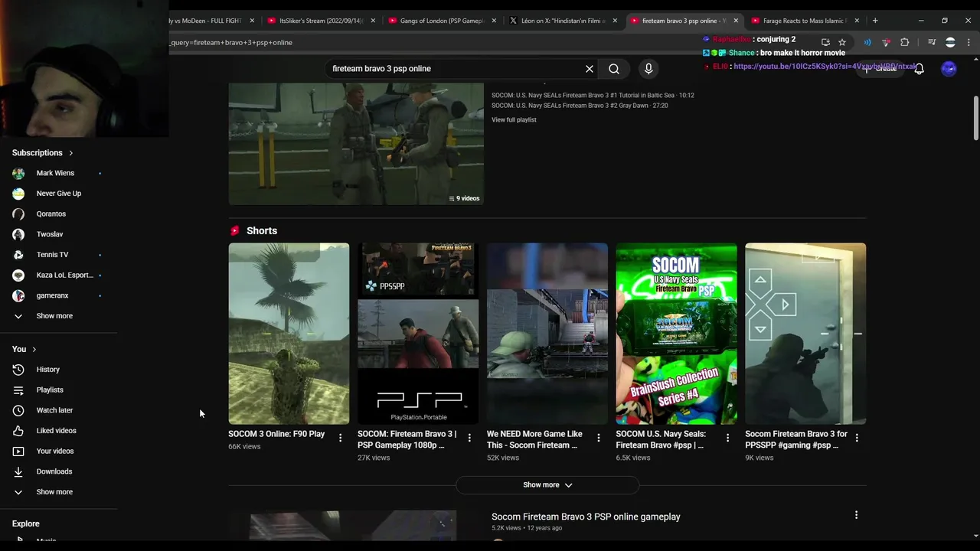980x551 pixels.
Task: Open playlist entry #1 Tutorial in Baltic Sea
Action: (x=593, y=96)
